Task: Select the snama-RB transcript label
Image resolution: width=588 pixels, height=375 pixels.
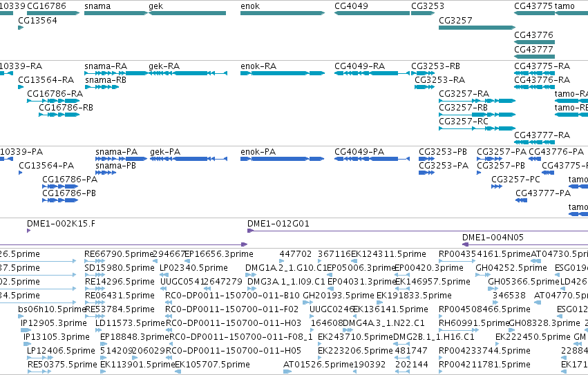Action: pos(106,80)
